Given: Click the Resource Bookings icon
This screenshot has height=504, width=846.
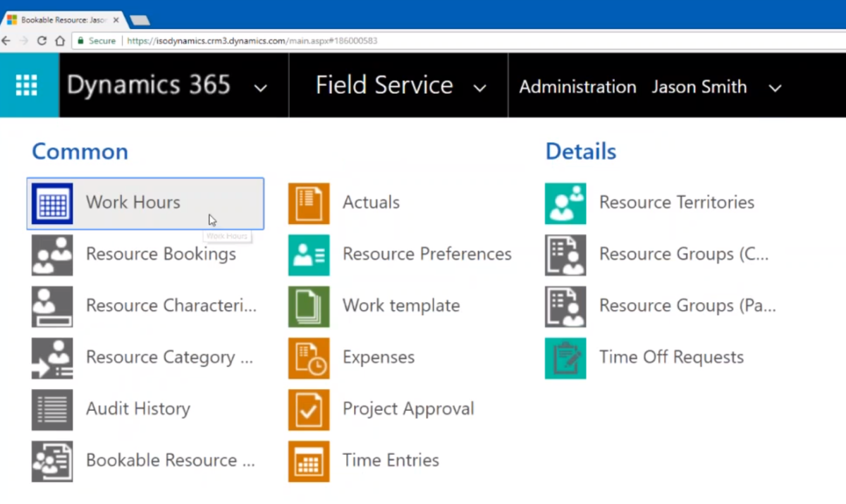Looking at the screenshot, I should point(52,254).
